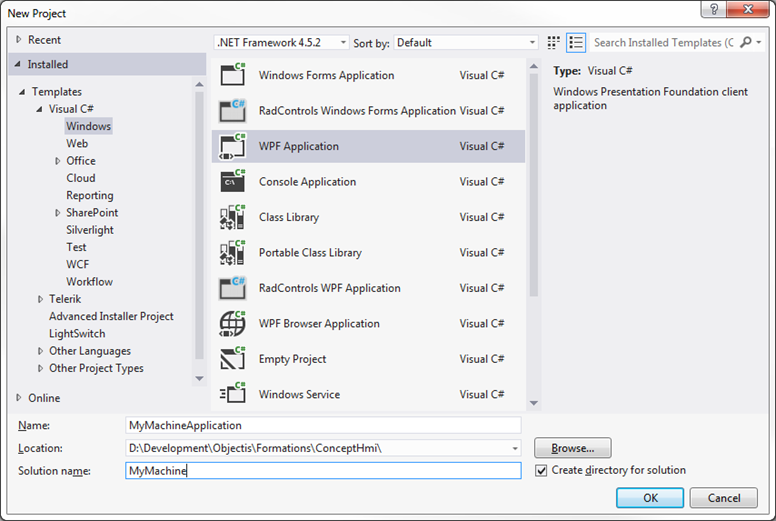Open the Location path dropdown arrow
The image size is (776, 521).
(x=515, y=448)
